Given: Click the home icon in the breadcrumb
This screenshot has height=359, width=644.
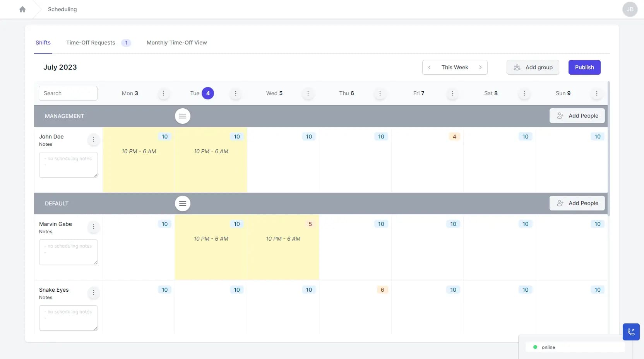Looking at the screenshot, I should pos(22,9).
